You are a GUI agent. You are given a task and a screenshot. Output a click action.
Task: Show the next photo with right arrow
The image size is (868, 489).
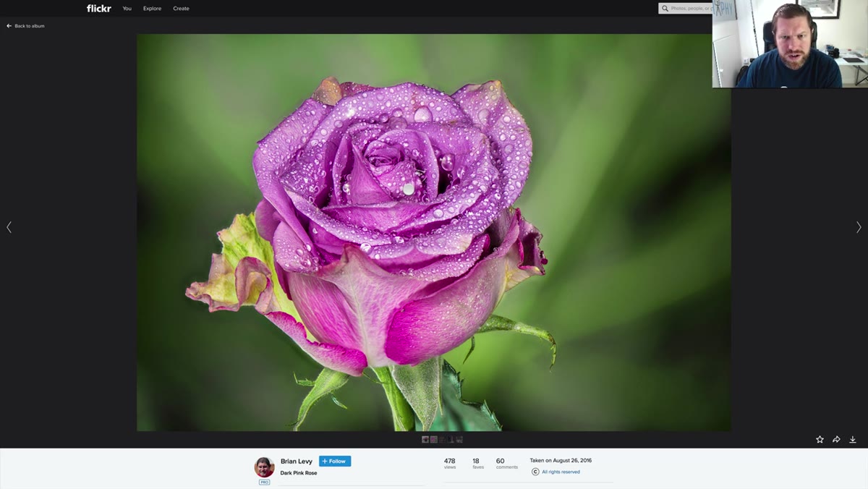point(859,227)
